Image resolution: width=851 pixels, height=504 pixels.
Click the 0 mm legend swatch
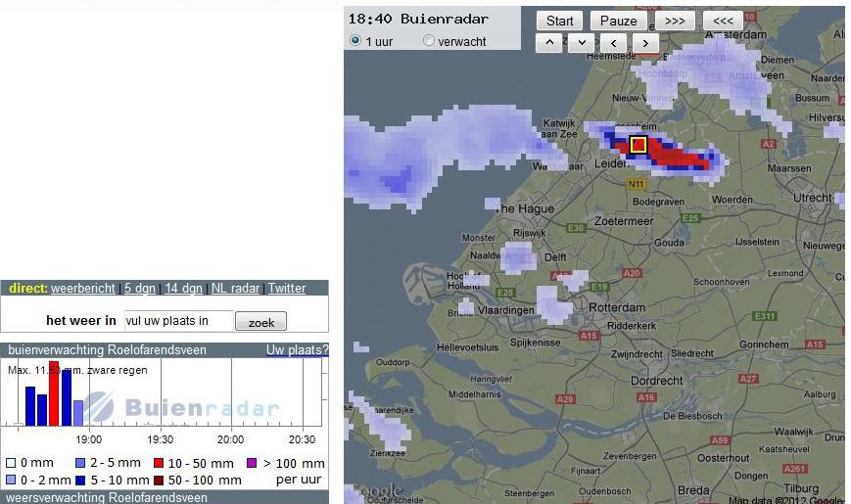11,463
